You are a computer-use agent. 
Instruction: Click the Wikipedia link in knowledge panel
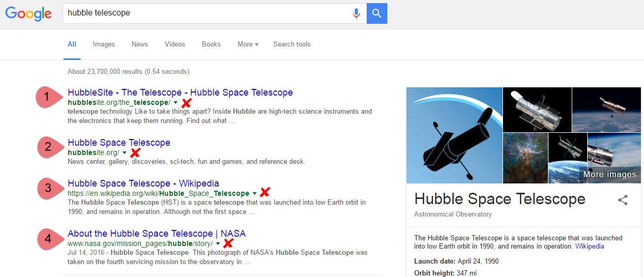coord(590,247)
